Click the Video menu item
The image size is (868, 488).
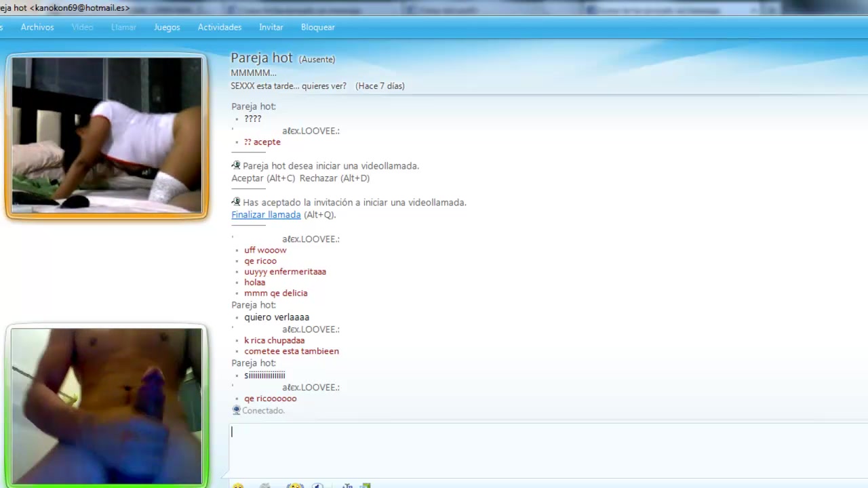82,27
